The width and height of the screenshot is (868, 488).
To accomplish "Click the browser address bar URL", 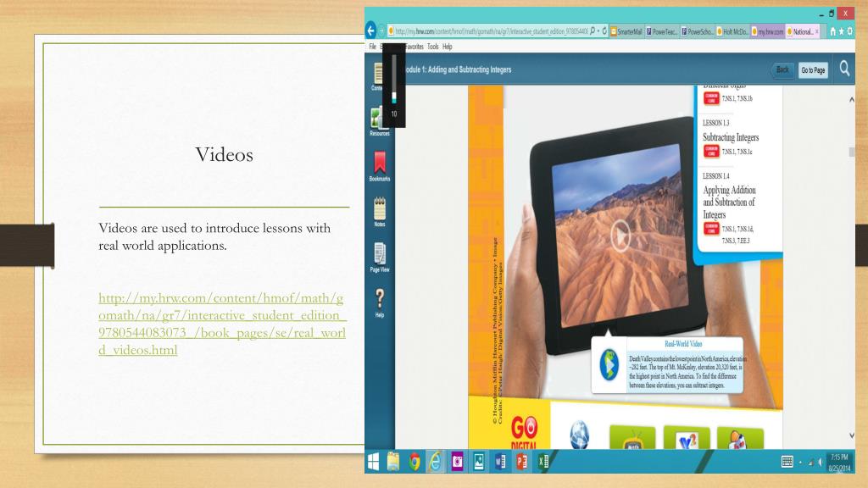I will 490,31.
